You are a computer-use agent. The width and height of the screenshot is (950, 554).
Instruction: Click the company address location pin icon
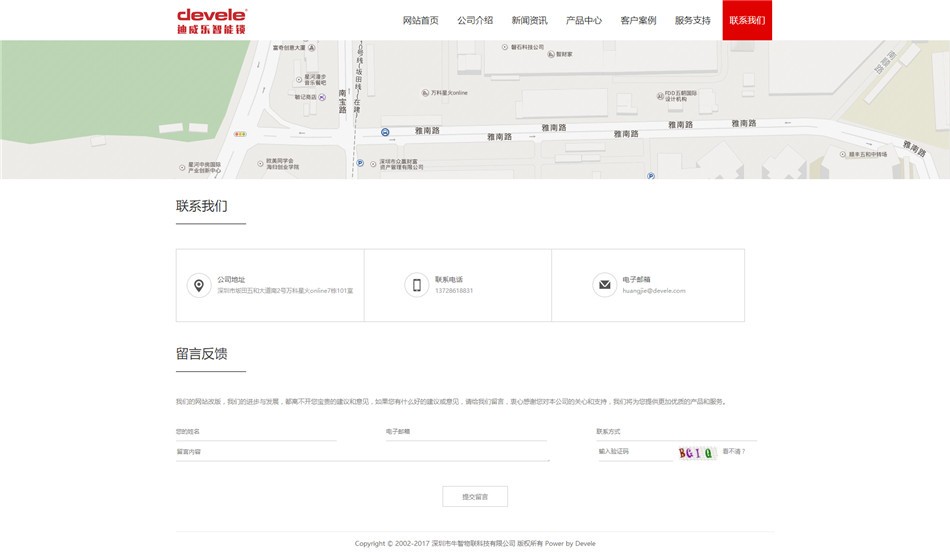pos(199,285)
